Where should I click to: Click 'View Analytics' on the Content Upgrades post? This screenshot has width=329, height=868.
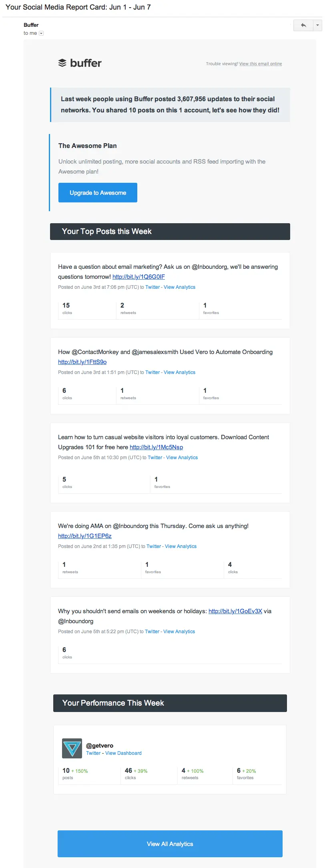[x=181, y=457]
